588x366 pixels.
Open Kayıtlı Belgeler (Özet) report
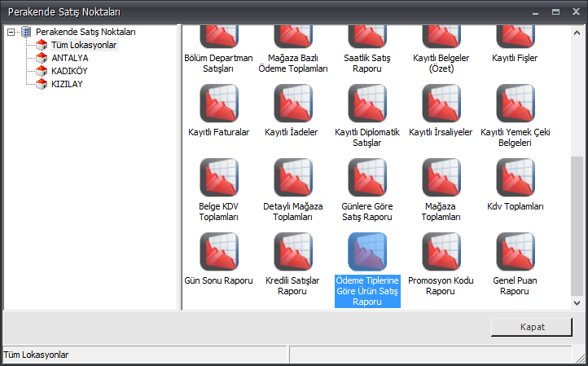441,37
